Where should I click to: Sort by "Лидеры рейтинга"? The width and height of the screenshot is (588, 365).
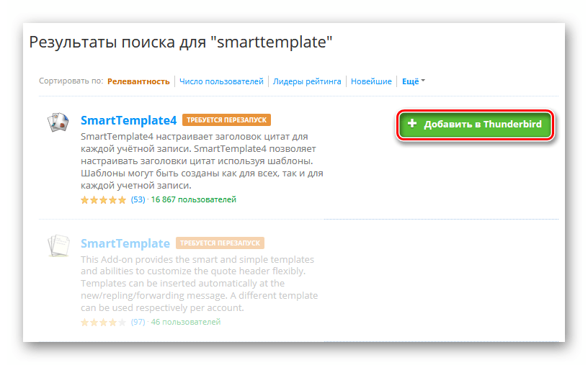tap(307, 81)
